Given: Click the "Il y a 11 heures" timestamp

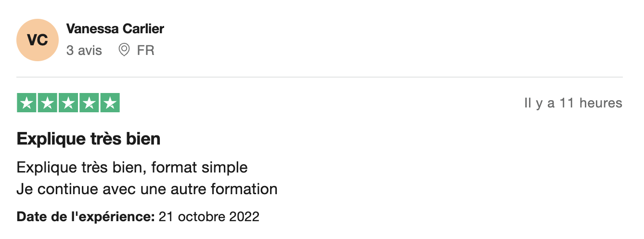Looking at the screenshot, I should pyautogui.click(x=573, y=103).
